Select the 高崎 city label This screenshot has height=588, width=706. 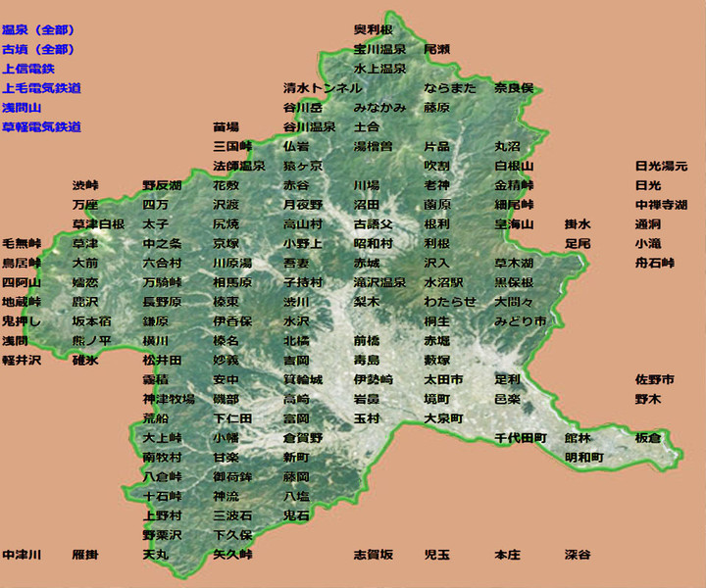click(x=296, y=399)
